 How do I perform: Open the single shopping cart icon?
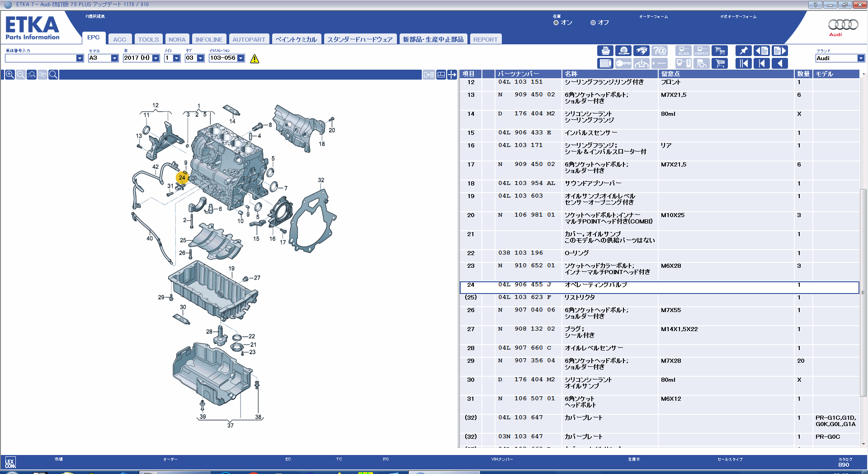(720, 63)
